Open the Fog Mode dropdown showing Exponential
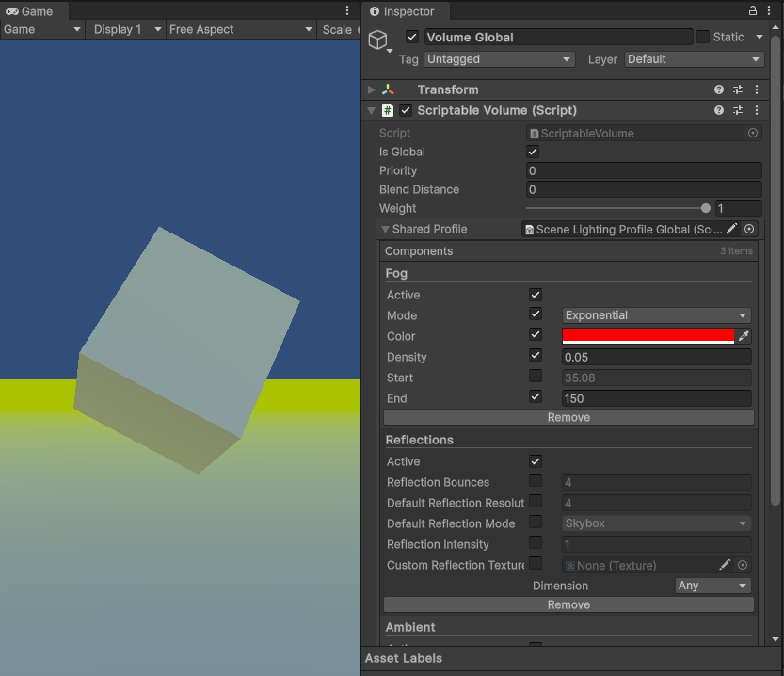The height and width of the screenshot is (676, 784). 656,315
